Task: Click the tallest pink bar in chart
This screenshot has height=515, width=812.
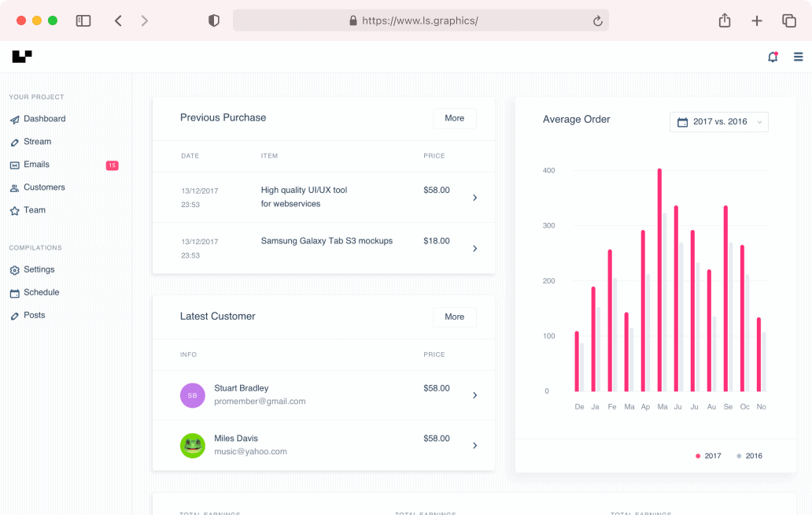Action: pyautogui.click(x=659, y=280)
